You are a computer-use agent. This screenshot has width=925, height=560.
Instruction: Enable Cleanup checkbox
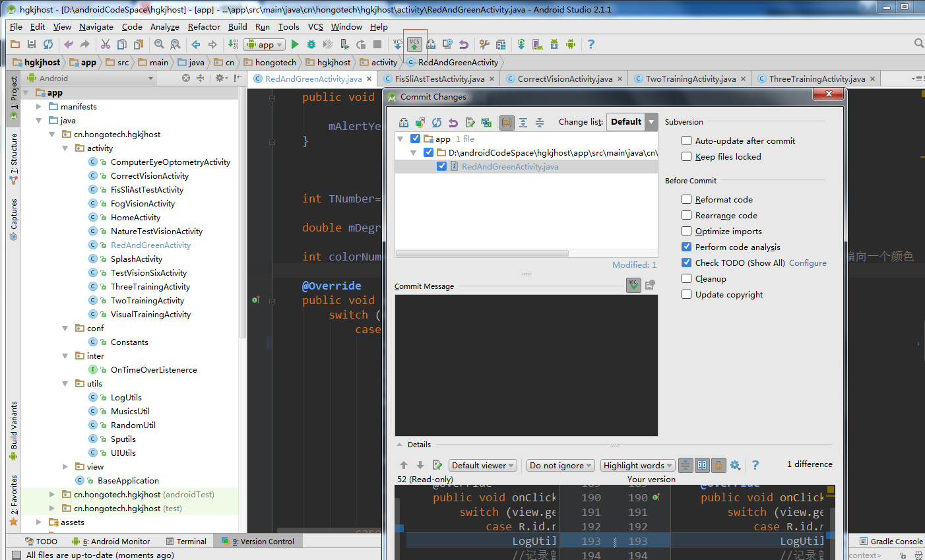tap(687, 278)
